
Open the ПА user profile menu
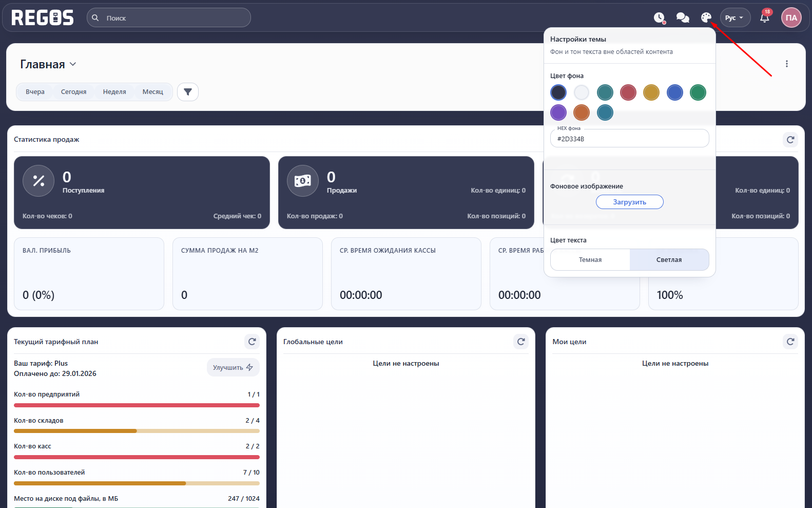(791, 18)
